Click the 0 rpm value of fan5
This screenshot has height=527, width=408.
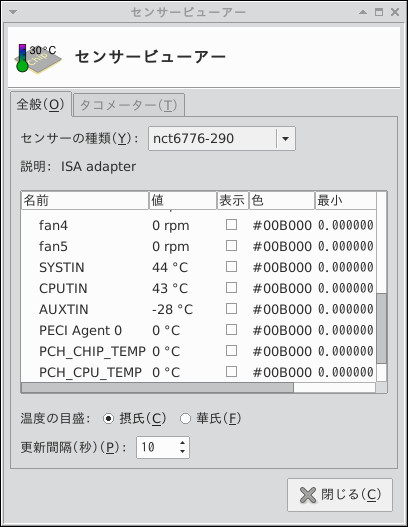(171, 247)
